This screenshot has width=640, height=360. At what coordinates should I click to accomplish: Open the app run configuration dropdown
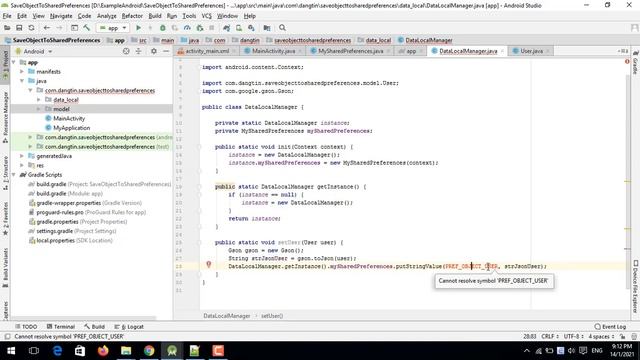click(x=113, y=28)
